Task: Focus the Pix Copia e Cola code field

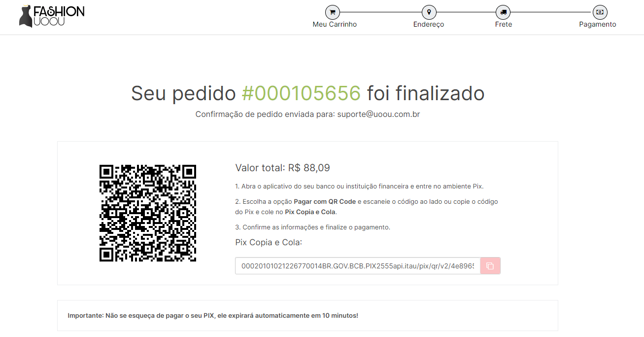Action: (358, 266)
